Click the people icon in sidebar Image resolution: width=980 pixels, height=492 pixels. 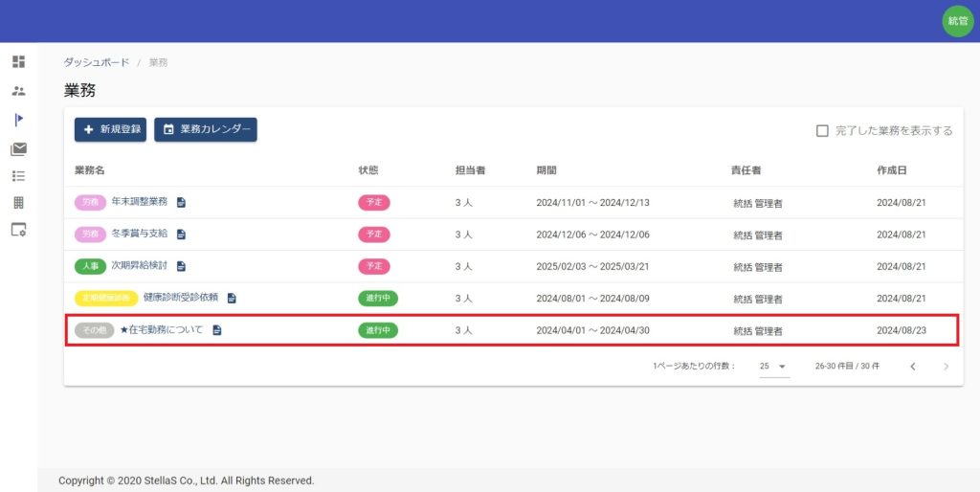(x=18, y=91)
